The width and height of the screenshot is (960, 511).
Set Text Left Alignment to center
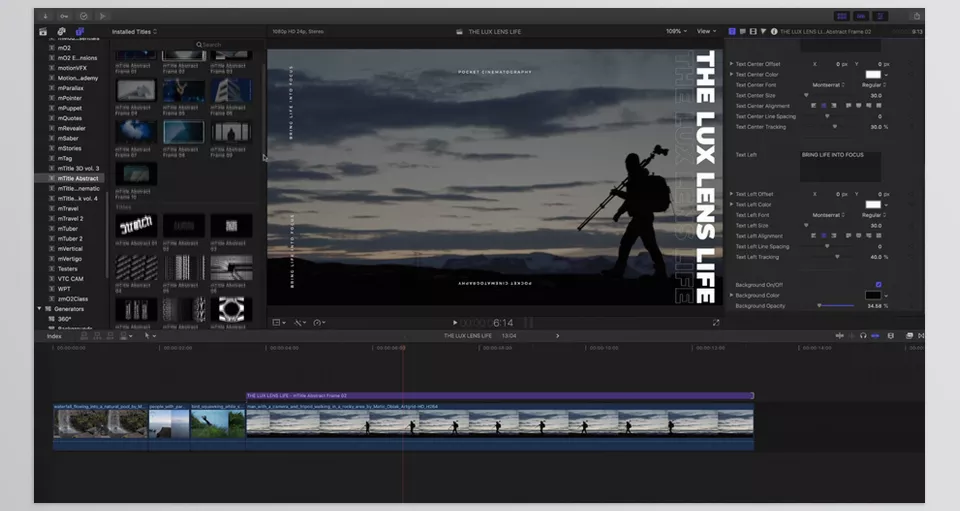(x=823, y=236)
